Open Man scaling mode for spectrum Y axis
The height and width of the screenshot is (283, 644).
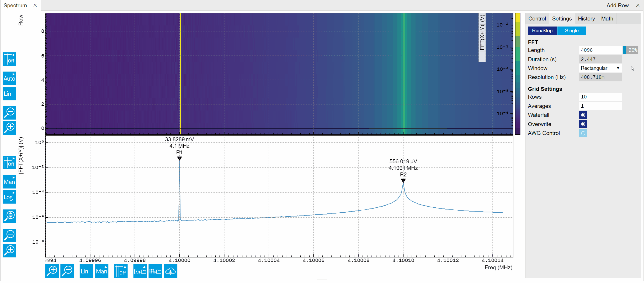(9, 182)
